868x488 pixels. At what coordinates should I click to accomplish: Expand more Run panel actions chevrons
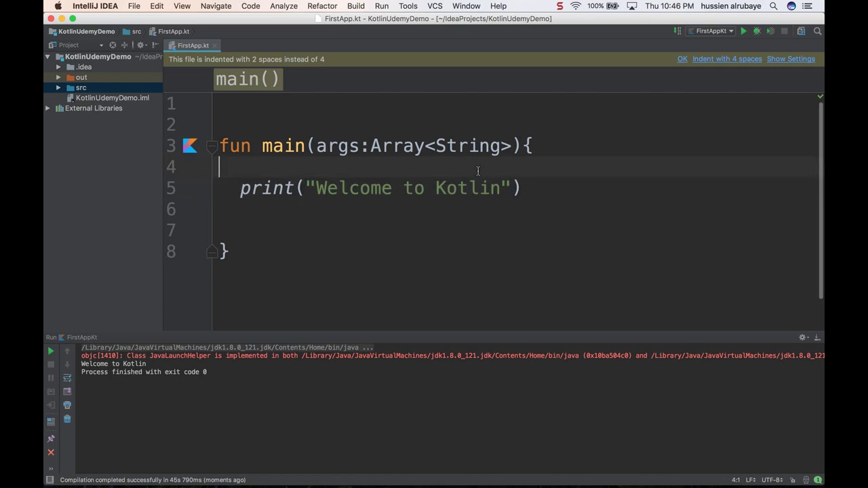click(51, 468)
